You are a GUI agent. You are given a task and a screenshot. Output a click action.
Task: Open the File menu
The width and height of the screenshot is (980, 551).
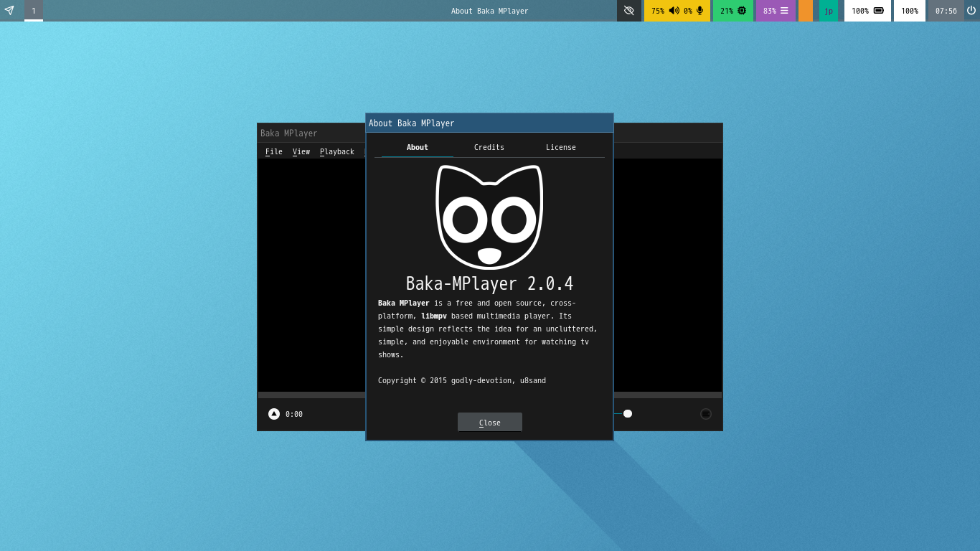[273, 151]
